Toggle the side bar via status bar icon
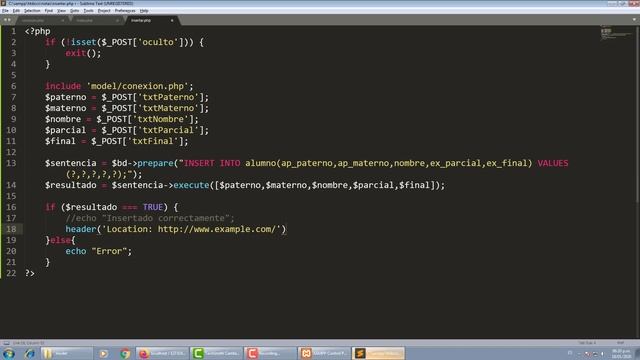Screen dimensions: 640x360 point(6,343)
